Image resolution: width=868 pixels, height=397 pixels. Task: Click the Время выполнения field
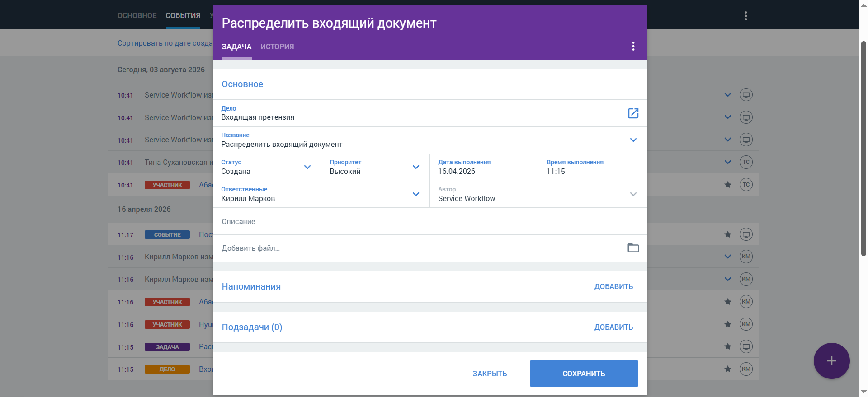tap(592, 167)
